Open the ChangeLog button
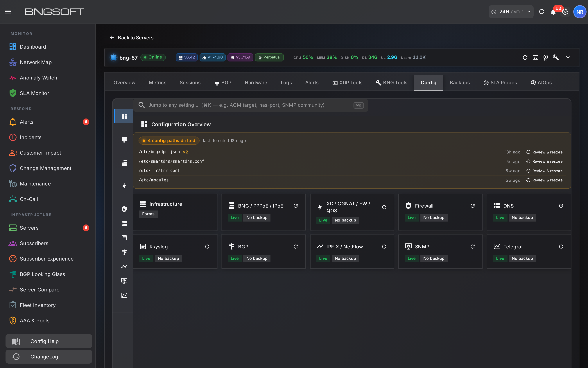The width and height of the screenshot is (588, 368). (x=49, y=357)
